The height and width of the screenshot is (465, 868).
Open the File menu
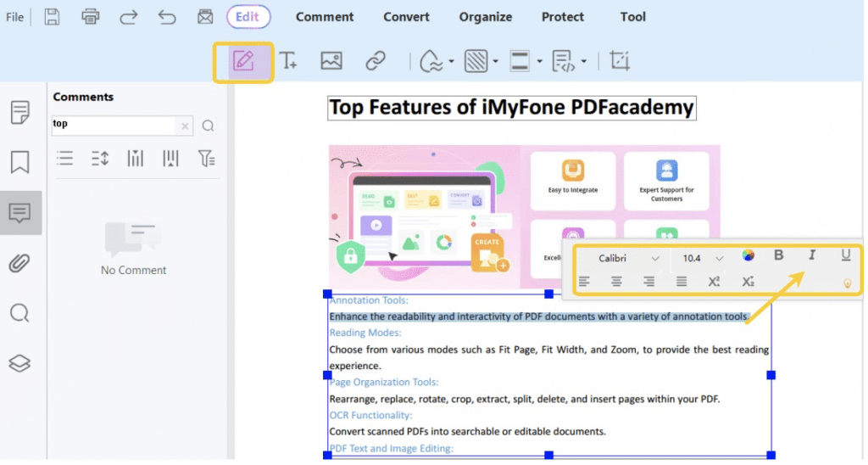tap(15, 17)
